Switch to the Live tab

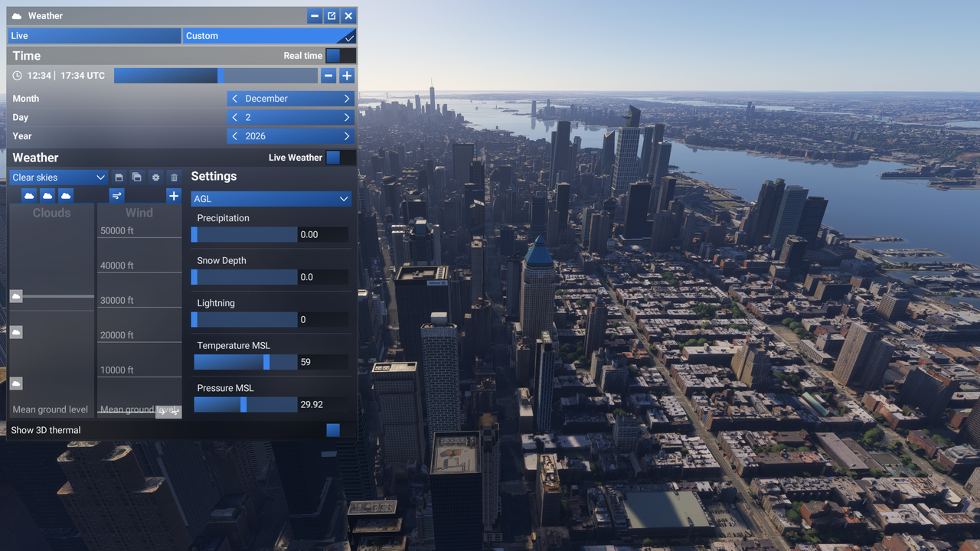point(95,36)
